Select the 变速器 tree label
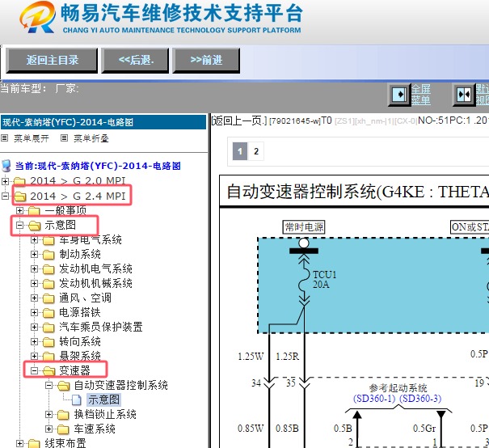This screenshot has width=489, height=448. tap(75, 370)
